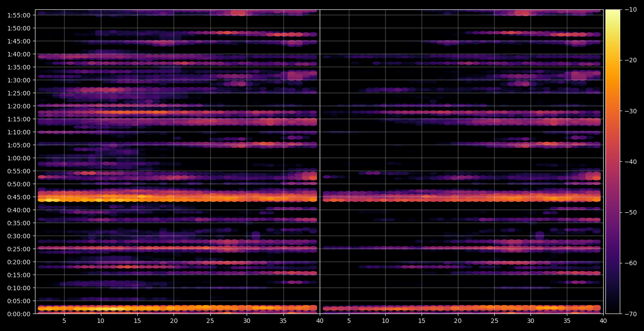
Task: Click the 1:05:00 y-axis tick label
Action: point(19,145)
